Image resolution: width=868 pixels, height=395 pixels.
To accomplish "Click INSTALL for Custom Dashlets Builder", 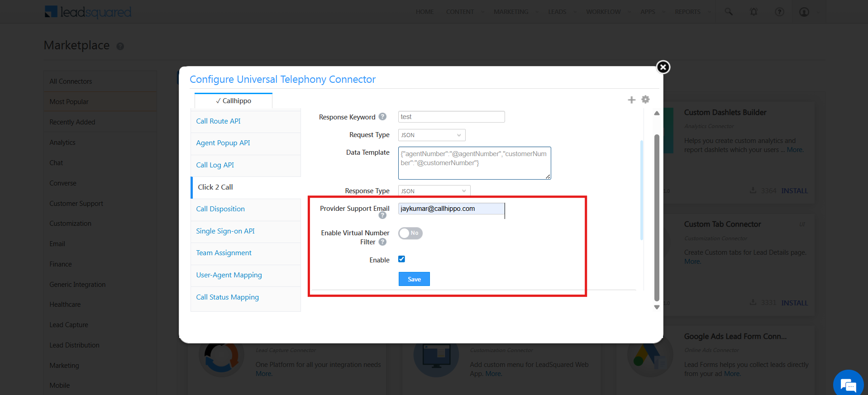I will [x=794, y=191].
